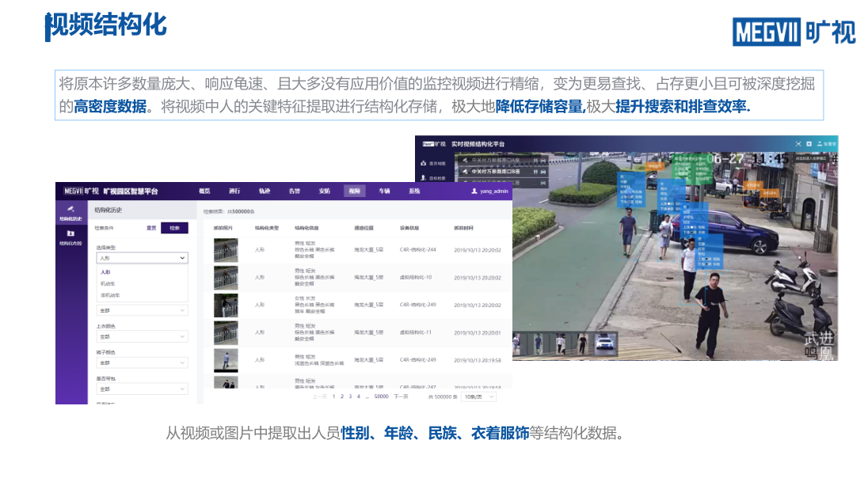The image size is (868, 478).
Task: Jump to page 50000
Action: 382,396
